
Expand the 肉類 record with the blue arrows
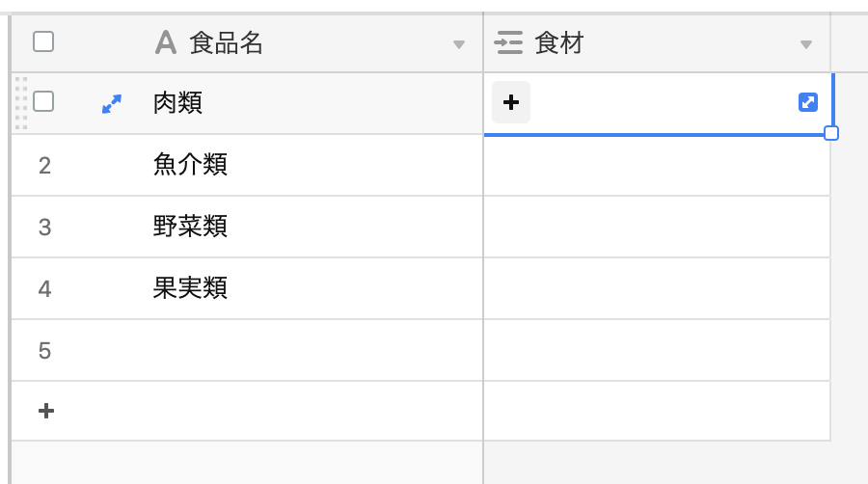point(112,103)
